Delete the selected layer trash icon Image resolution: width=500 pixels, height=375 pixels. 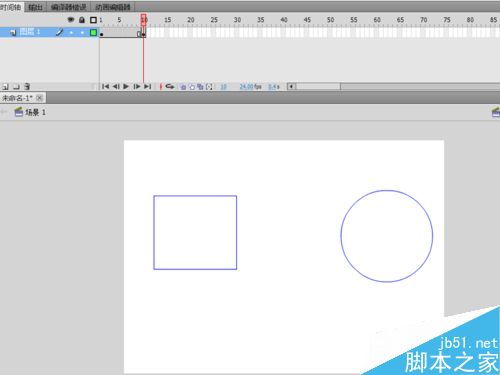pos(27,87)
